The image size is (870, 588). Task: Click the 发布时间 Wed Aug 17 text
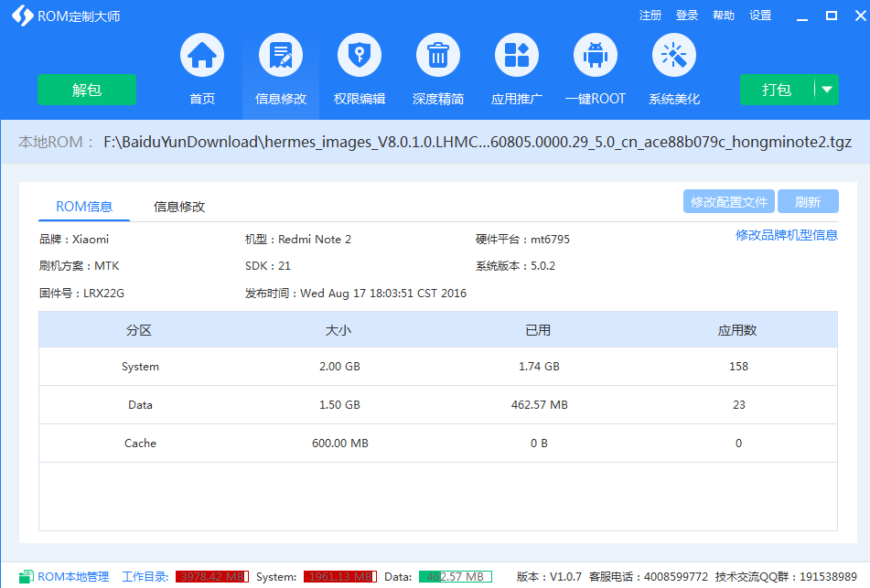pos(356,293)
